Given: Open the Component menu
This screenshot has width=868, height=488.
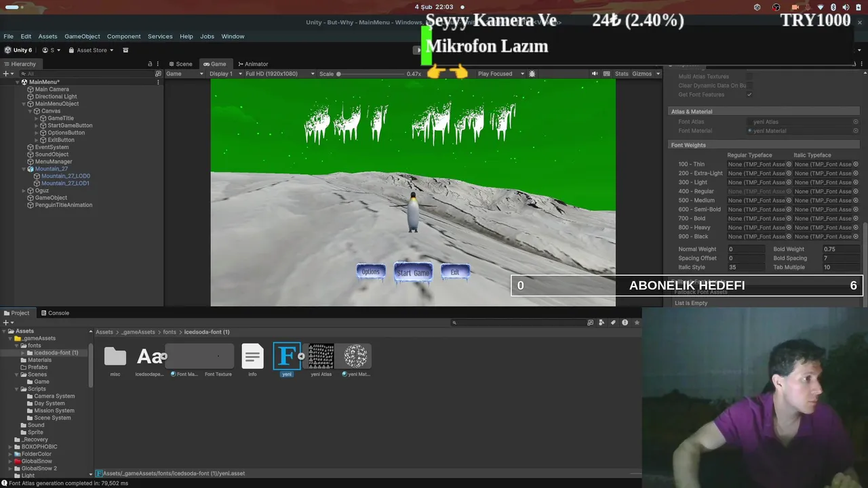Looking at the screenshot, I should 123,37.
